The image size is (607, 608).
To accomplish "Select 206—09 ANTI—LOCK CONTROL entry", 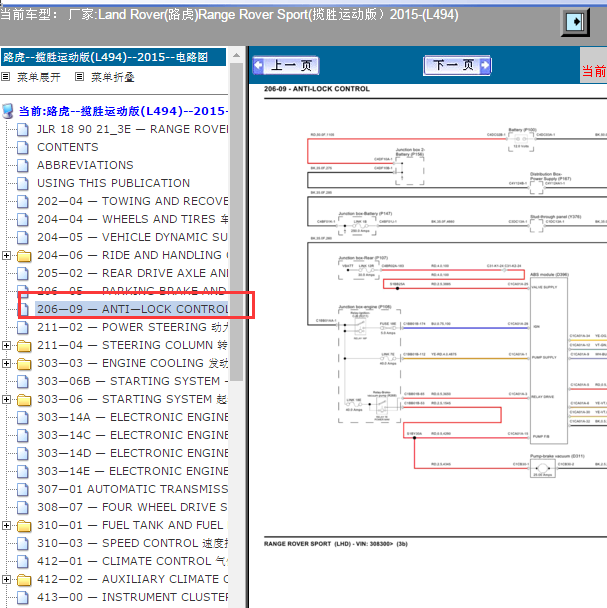I will pos(132,309).
